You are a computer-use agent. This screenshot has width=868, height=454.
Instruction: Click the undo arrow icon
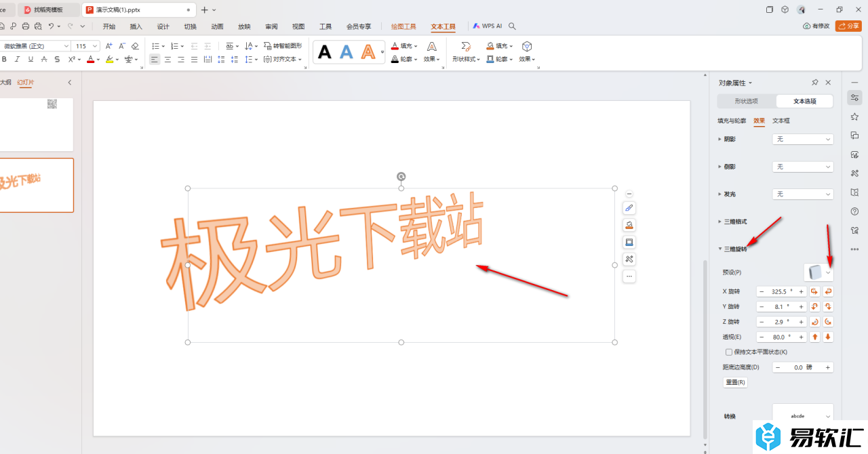click(x=51, y=26)
